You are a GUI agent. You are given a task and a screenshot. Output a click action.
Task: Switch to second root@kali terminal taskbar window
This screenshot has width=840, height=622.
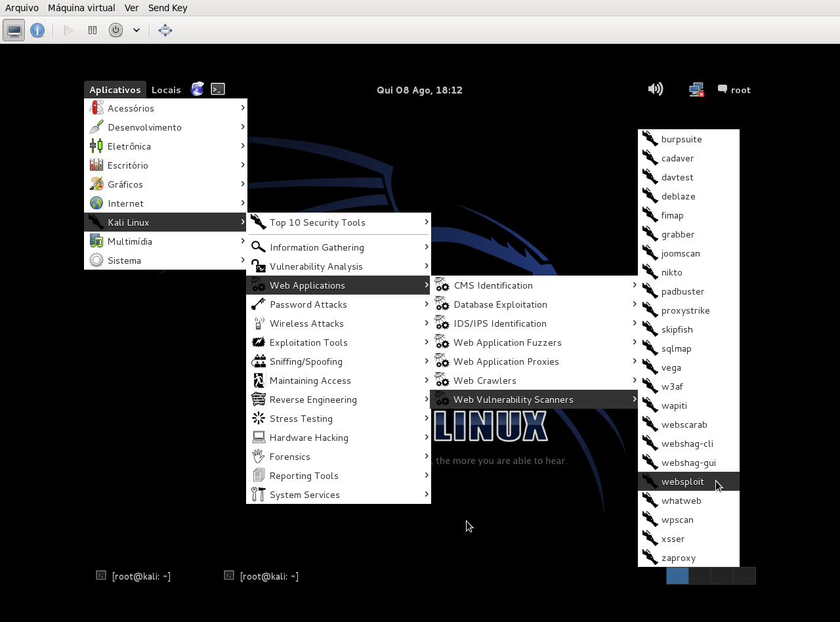[261, 576]
